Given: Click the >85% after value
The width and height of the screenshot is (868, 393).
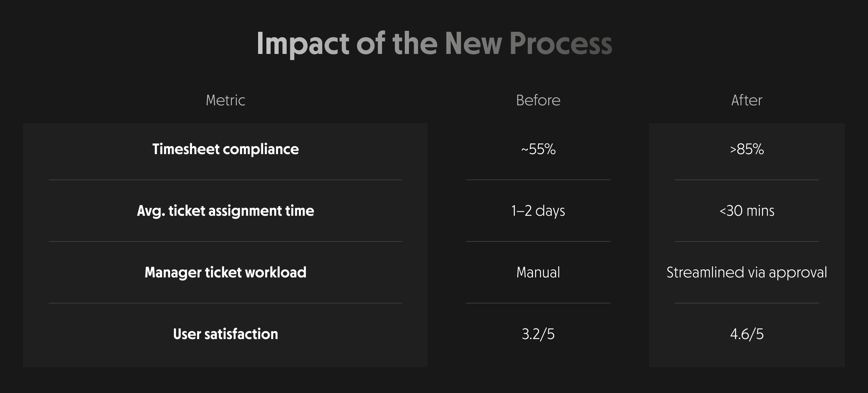Looking at the screenshot, I should click(747, 149).
